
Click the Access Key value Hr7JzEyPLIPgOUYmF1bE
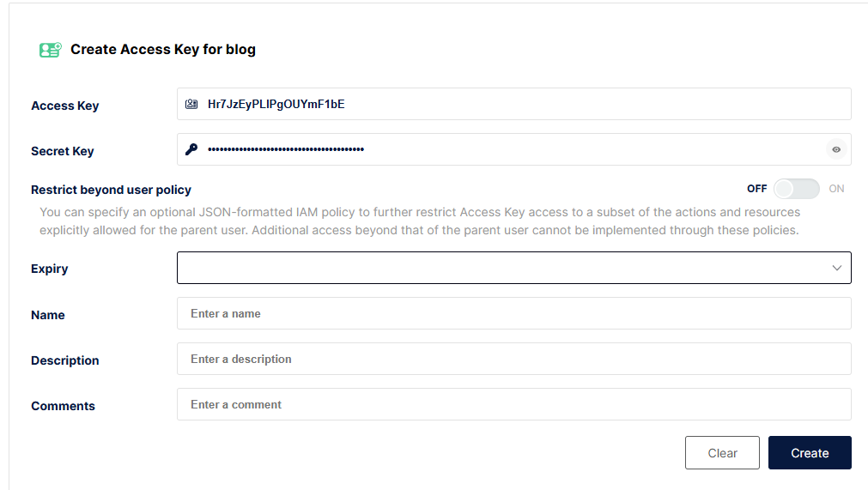pos(276,105)
